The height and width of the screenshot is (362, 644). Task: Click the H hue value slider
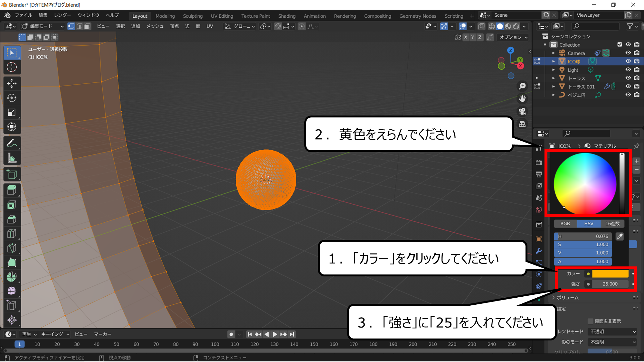[x=583, y=236]
